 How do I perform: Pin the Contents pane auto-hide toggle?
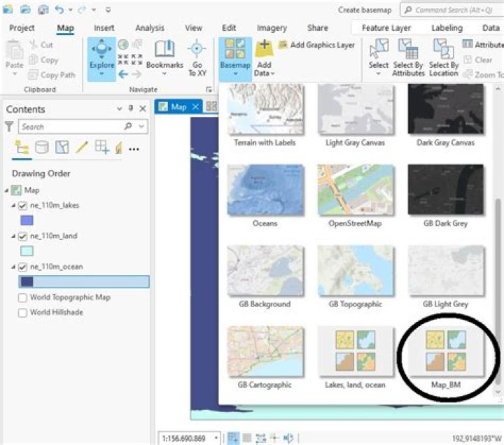[x=131, y=108]
